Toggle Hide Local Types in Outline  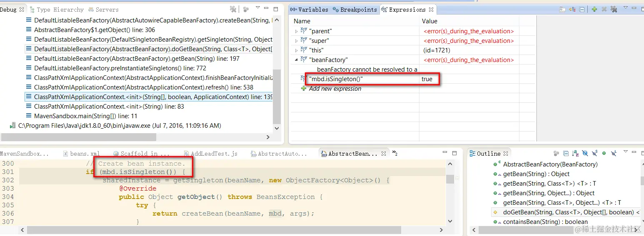point(614,154)
